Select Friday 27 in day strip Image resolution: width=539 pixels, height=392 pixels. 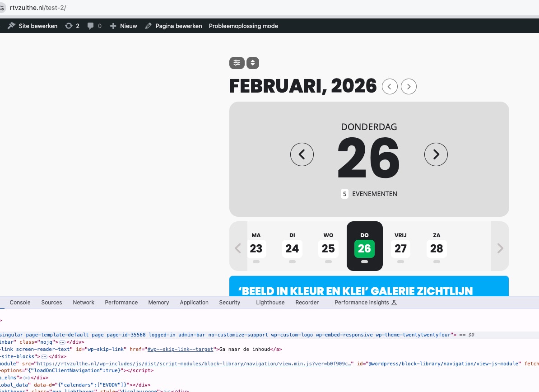400,248
